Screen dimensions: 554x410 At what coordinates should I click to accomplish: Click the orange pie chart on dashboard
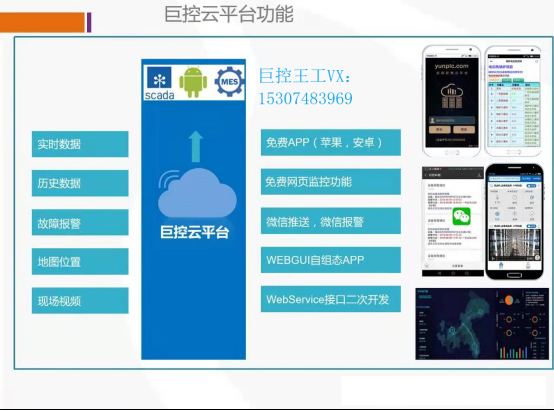click(x=508, y=300)
